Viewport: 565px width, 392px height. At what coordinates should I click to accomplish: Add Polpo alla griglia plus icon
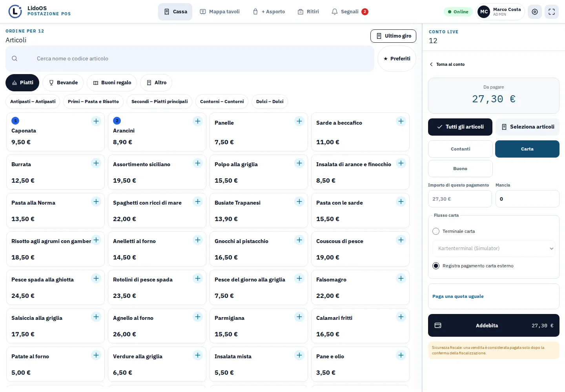coord(299,163)
